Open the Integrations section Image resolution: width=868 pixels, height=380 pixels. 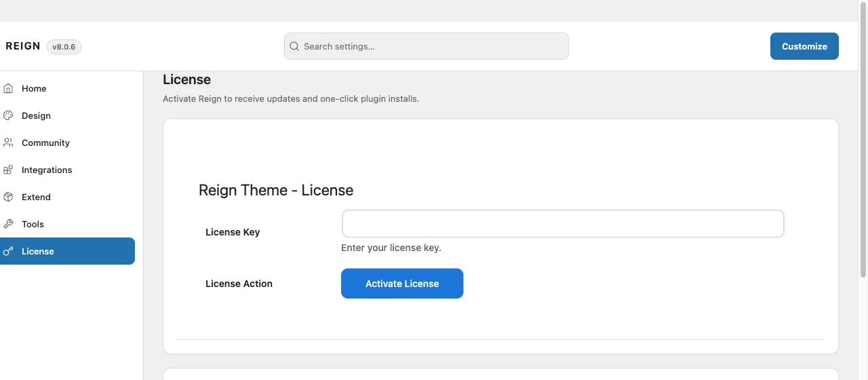pyautogui.click(x=67, y=170)
